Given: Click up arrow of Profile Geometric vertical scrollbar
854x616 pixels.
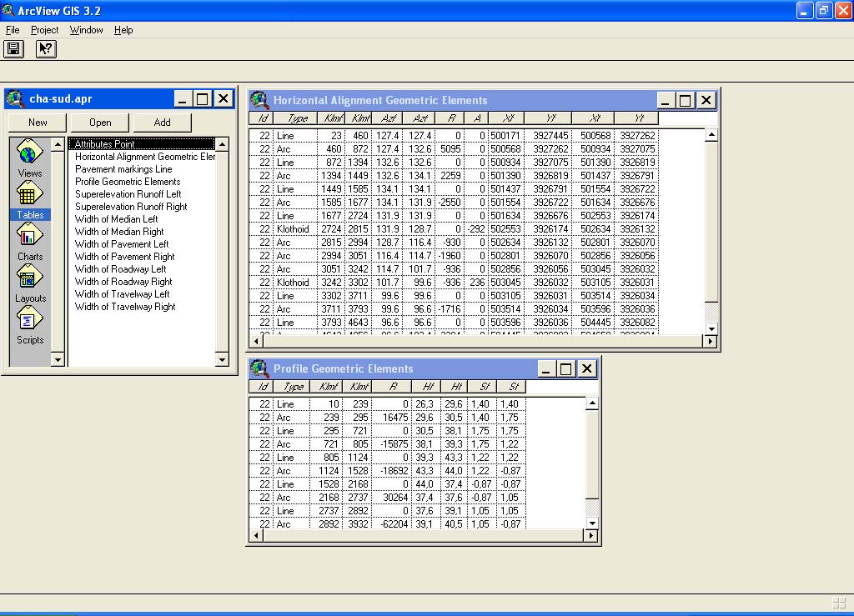Looking at the screenshot, I should tap(592, 403).
